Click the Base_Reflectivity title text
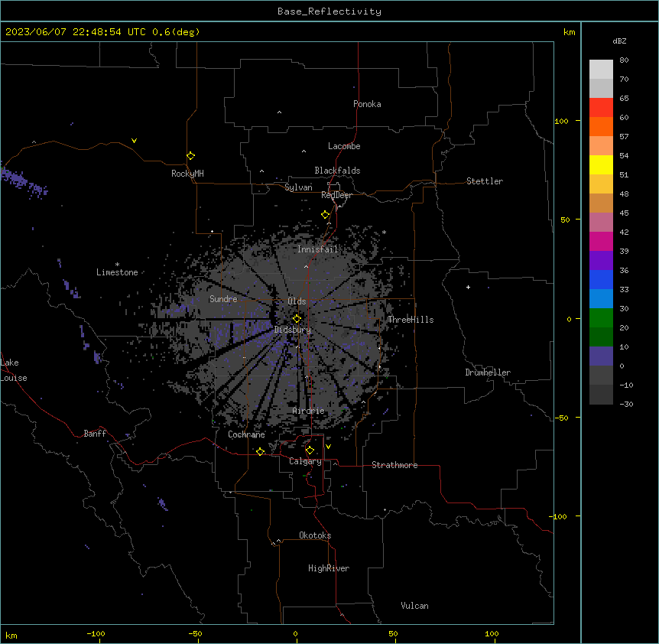 tap(329, 11)
